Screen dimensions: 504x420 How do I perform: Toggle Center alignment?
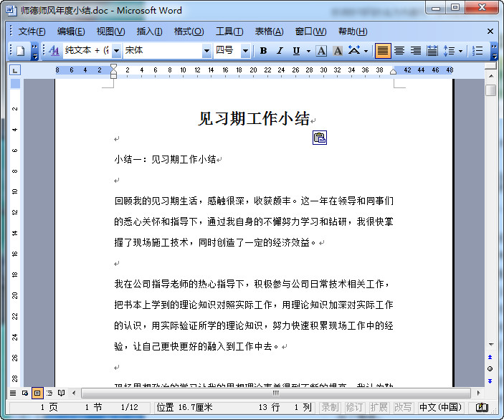[399, 51]
